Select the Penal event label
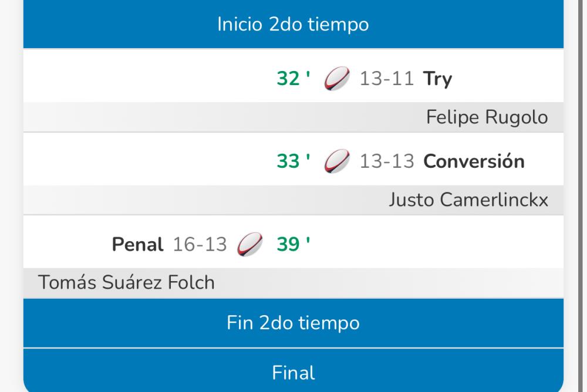 point(137,244)
